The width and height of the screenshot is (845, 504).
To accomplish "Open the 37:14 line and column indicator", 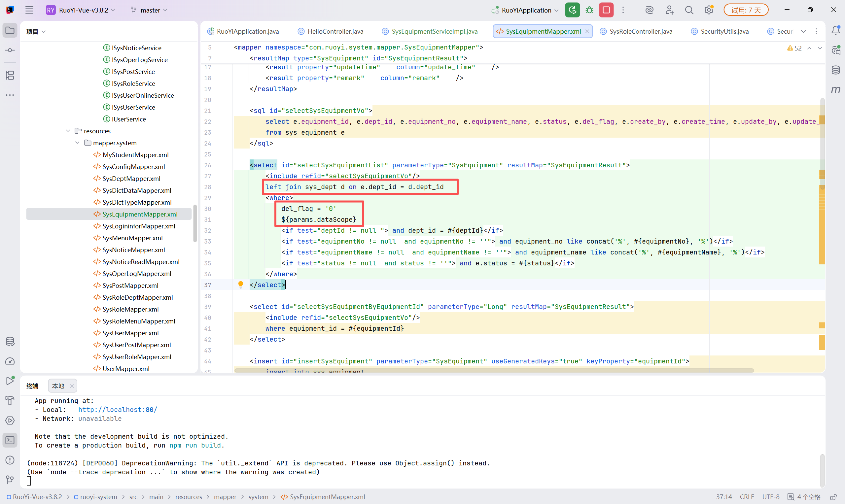I will 724,497.
